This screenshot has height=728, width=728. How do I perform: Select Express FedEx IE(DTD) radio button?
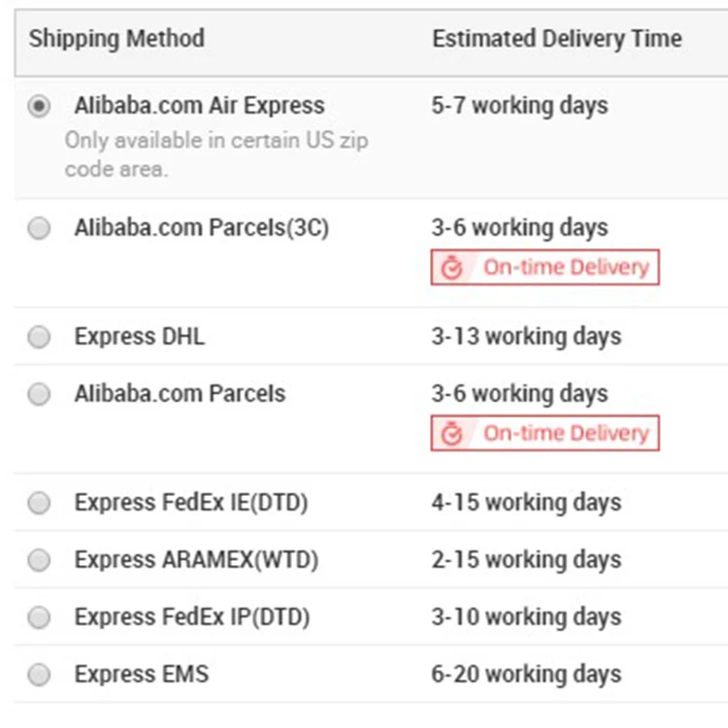pyautogui.click(x=39, y=504)
